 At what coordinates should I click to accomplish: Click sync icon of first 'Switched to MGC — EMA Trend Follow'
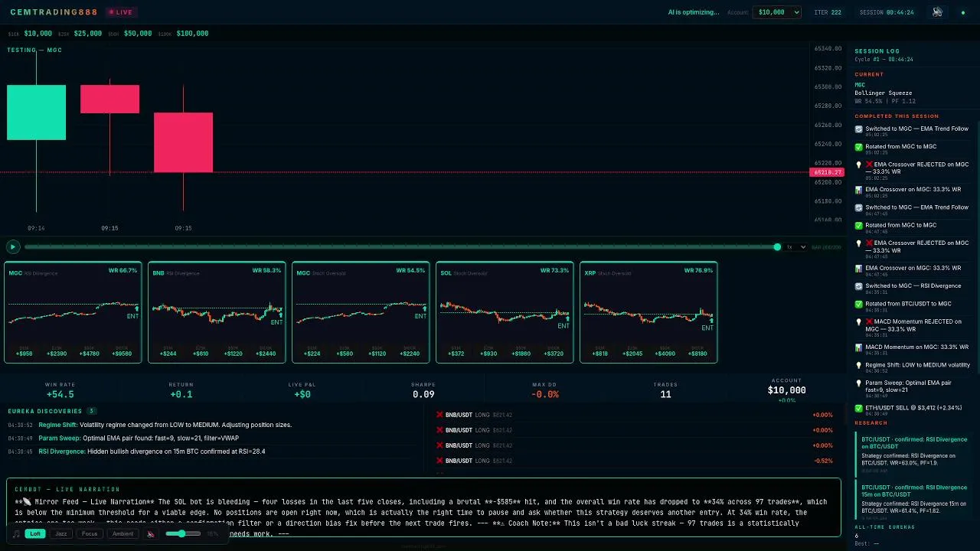click(x=859, y=129)
